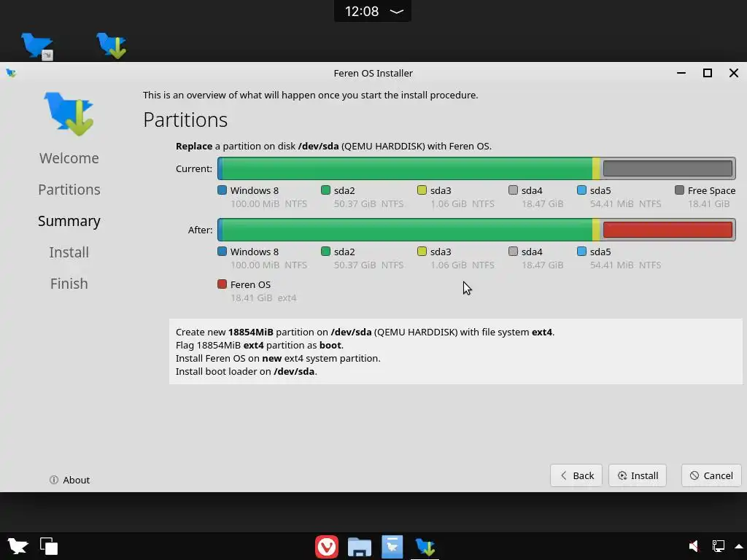Click the red Feren OS segment in After bar

[x=667, y=230]
